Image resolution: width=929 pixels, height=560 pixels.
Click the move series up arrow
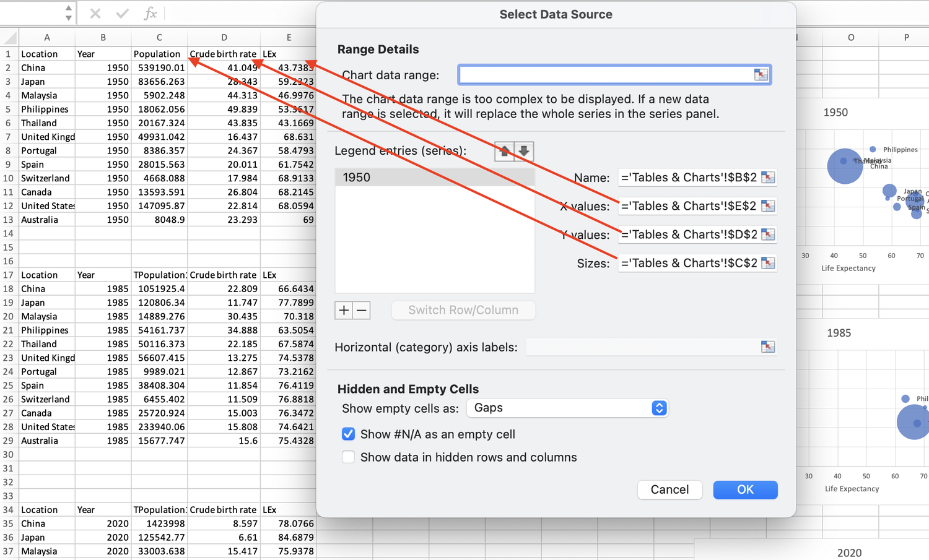point(504,150)
